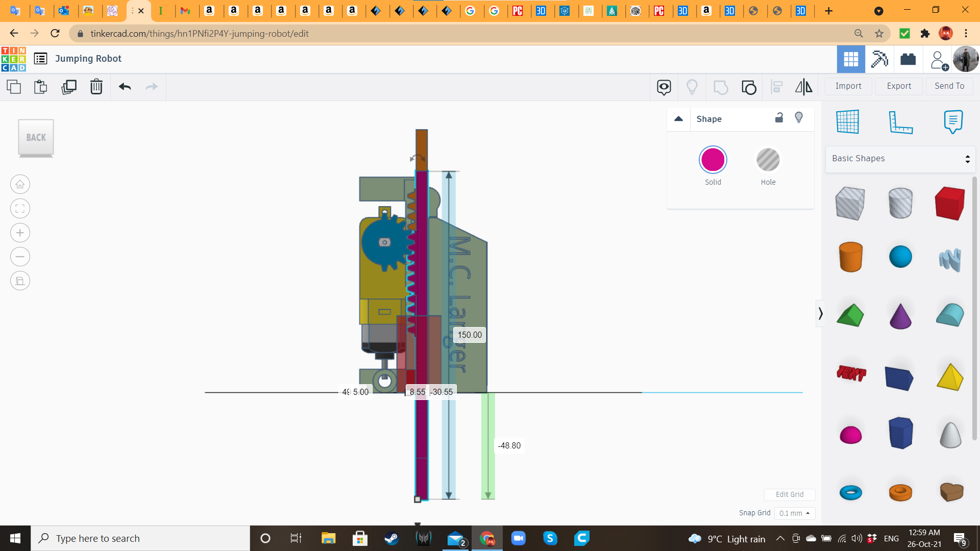
Task: Open the Notes tool icon
Action: pos(953,122)
